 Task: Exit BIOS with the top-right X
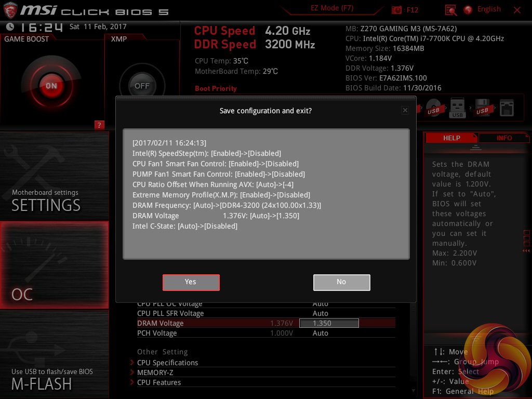(517, 10)
